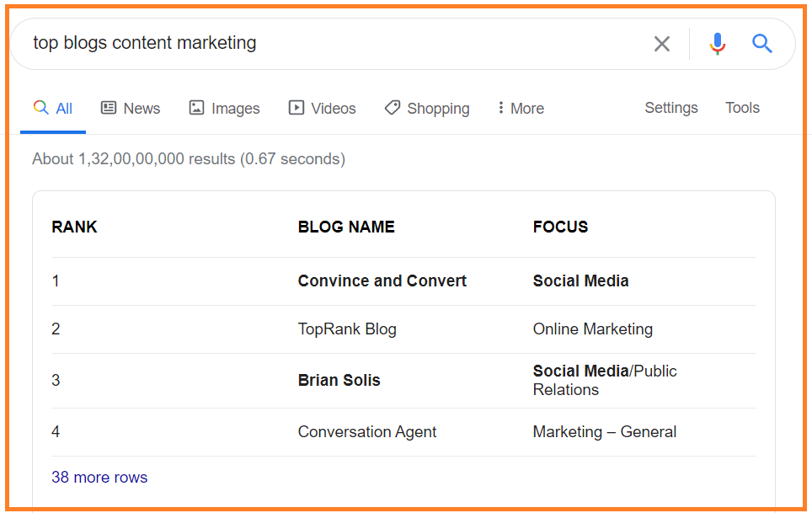
Task: Select the 'Social Media/Public Relations' focus cell
Action: pyautogui.click(x=605, y=381)
